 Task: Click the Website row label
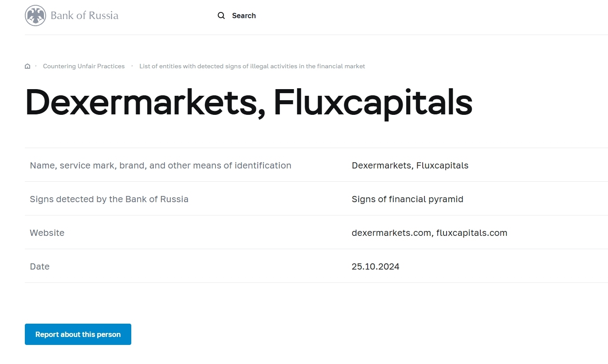point(47,233)
